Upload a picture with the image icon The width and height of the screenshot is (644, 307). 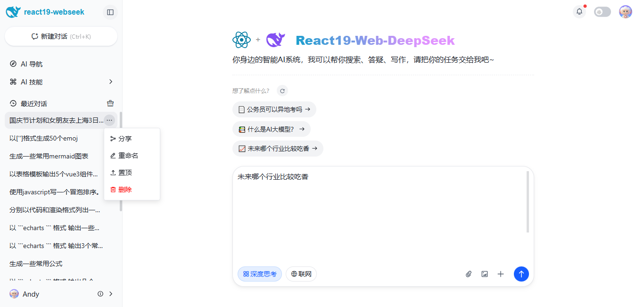pos(485,274)
